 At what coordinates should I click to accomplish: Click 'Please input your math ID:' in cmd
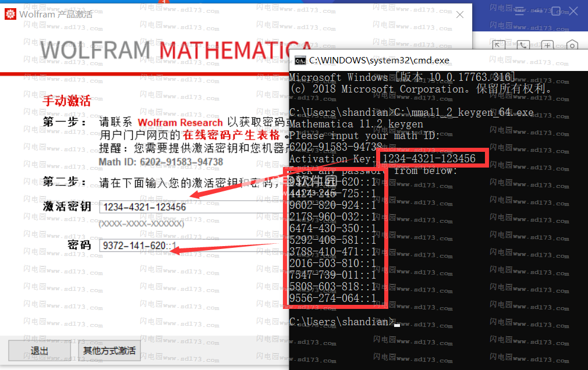click(364, 136)
